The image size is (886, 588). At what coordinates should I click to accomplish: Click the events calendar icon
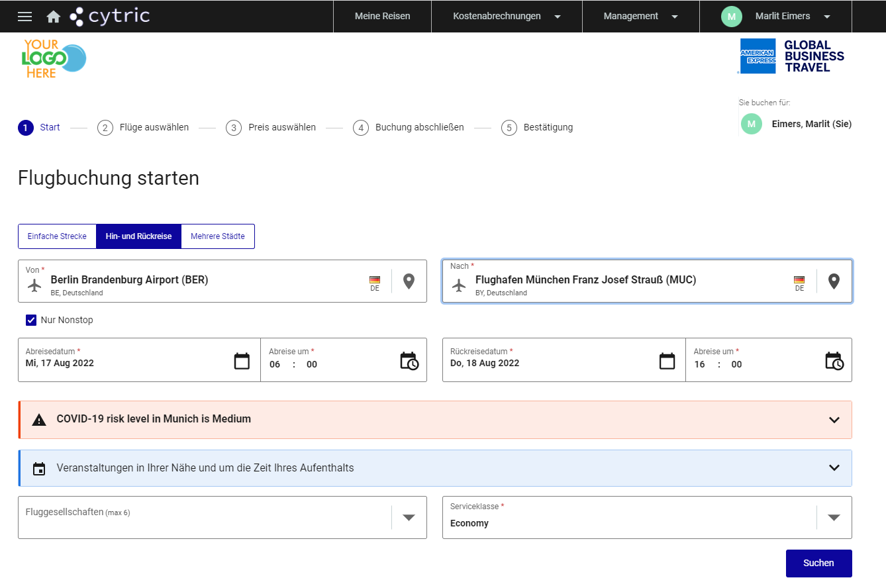[x=39, y=469]
